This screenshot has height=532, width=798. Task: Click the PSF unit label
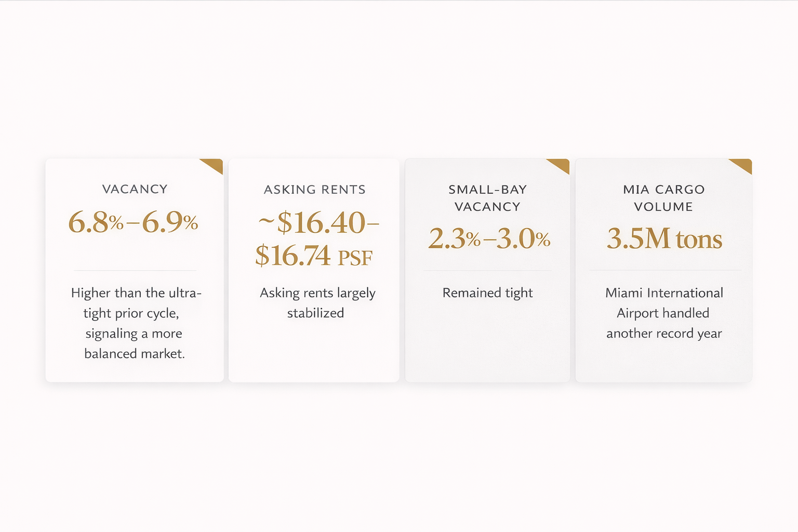pyautogui.click(x=355, y=258)
